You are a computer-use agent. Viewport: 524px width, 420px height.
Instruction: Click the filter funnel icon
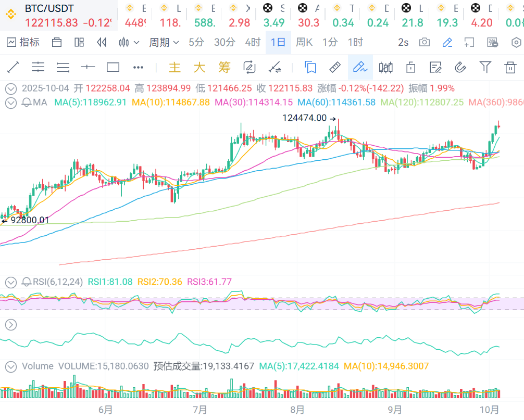[485, 67]
